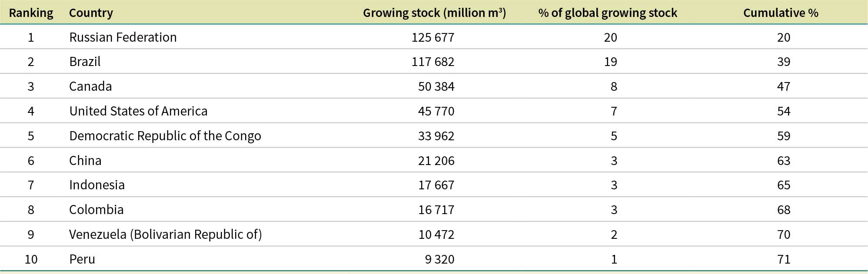The image size is (868, 274).
Task: Select growing stock value 9 320
Action: pos(439,259)
